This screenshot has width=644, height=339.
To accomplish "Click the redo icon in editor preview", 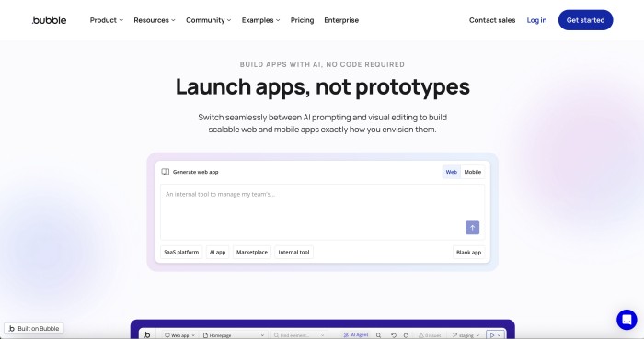I will tap(407, 335).
